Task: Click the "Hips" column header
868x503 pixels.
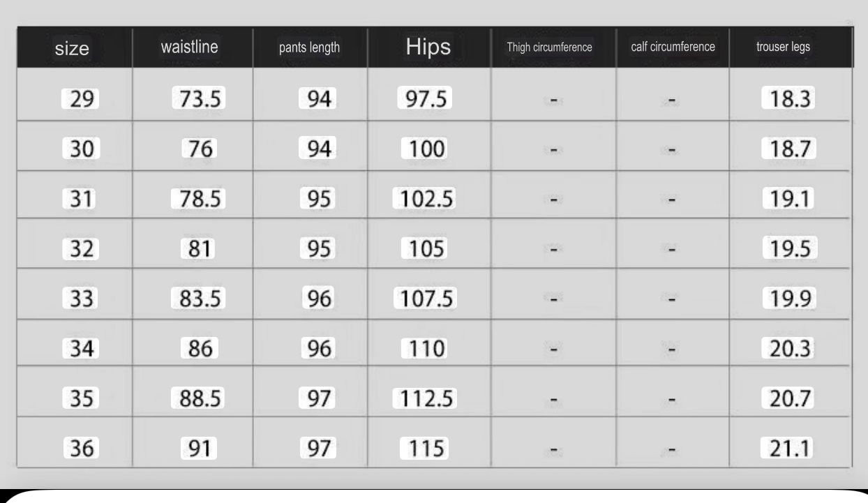Action: click(x=428, y=47)
